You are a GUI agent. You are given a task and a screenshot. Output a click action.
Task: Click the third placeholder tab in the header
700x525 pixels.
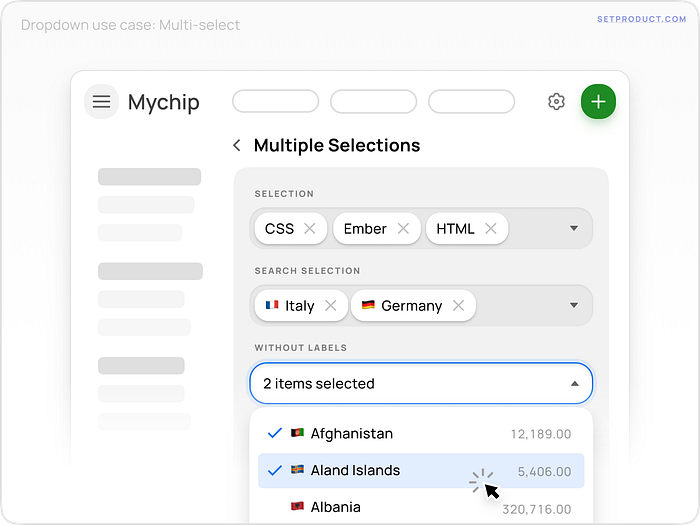471,101
